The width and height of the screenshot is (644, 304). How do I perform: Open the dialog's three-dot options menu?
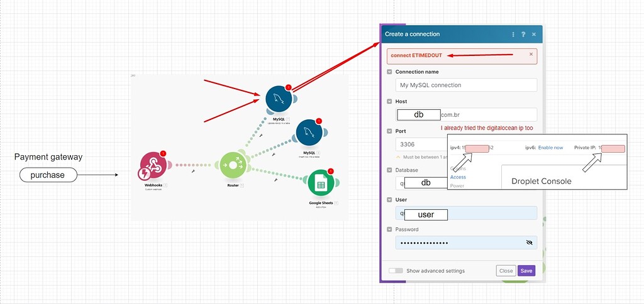click(x=514, y=34)
